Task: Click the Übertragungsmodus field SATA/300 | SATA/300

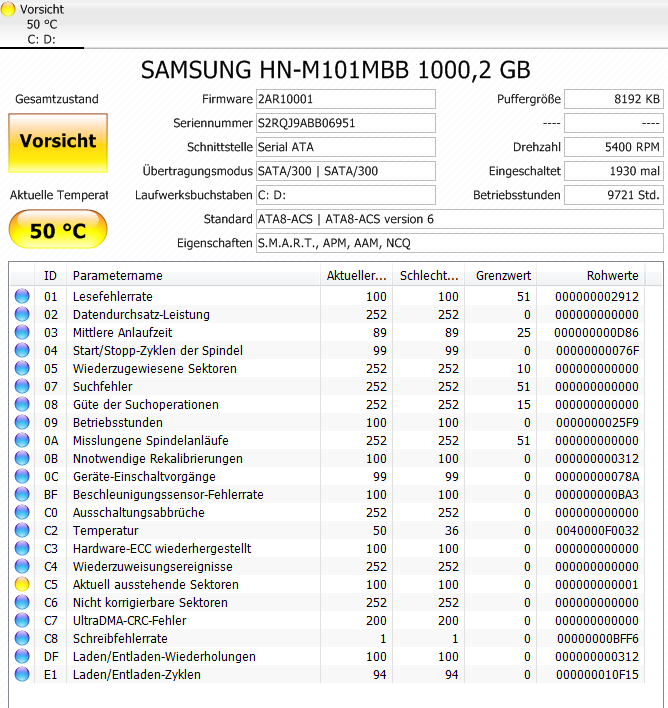Action: (x=346, y=171)
